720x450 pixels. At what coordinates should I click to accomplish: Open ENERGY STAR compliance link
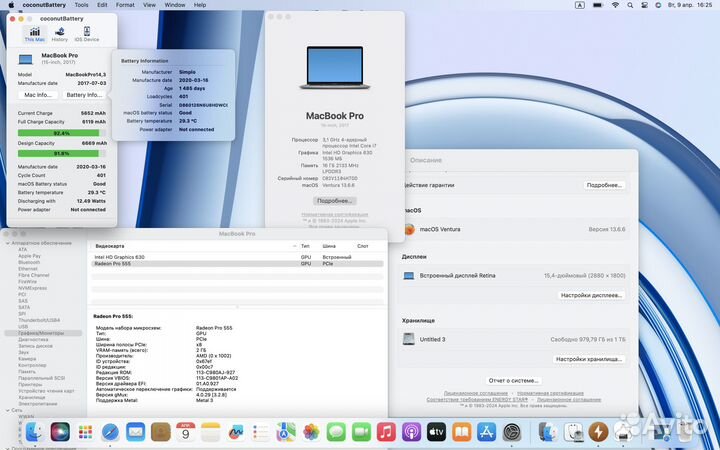tap(477, 399)
